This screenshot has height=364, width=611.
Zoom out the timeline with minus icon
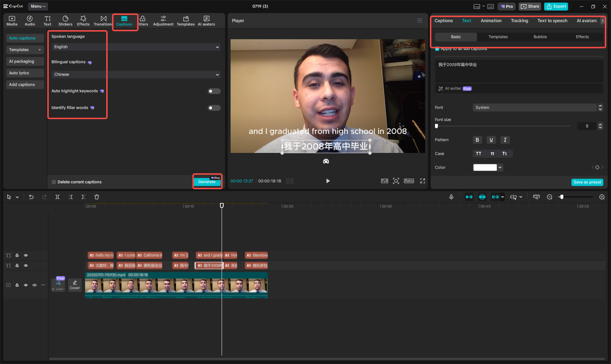pos(550,197)
